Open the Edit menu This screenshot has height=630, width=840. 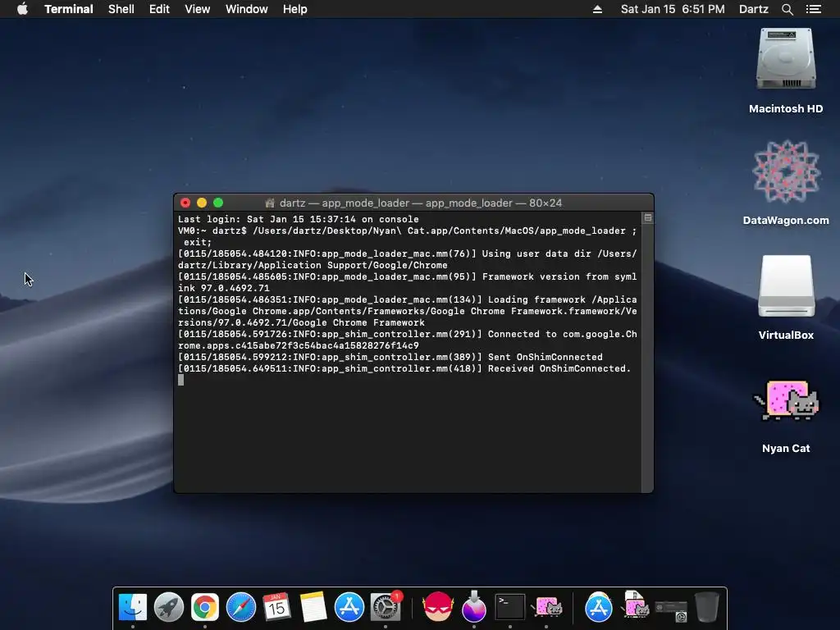tap(159, 9)
